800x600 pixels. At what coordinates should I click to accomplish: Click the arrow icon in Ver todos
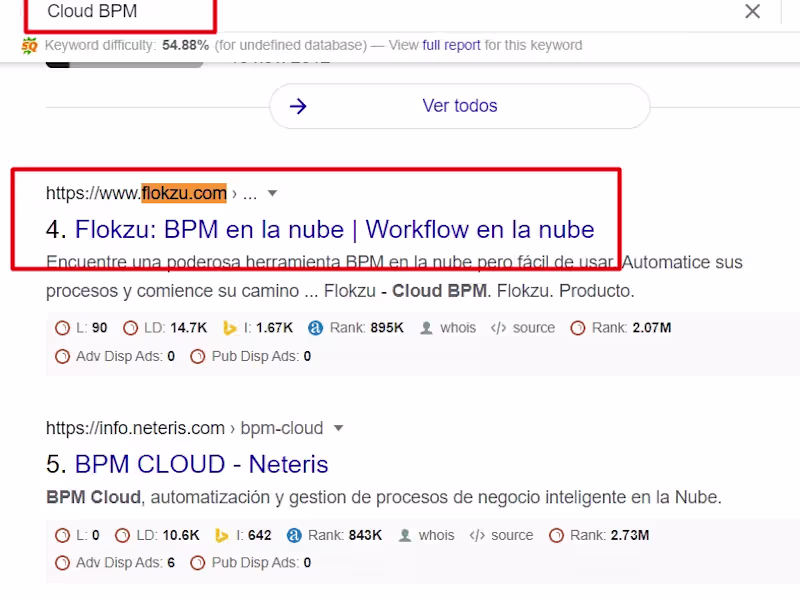298,106
